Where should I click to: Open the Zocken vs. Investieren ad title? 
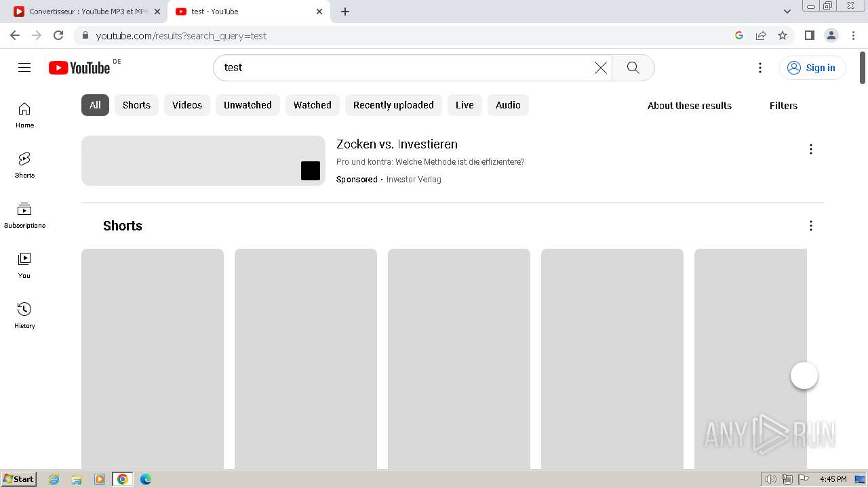(397, 144)
